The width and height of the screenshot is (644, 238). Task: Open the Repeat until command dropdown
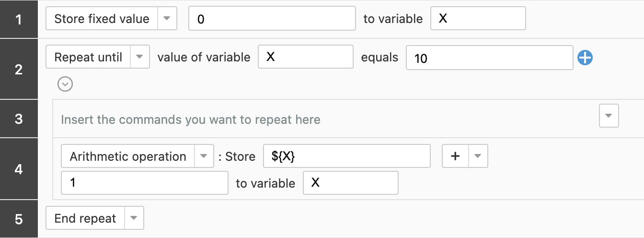139,57
